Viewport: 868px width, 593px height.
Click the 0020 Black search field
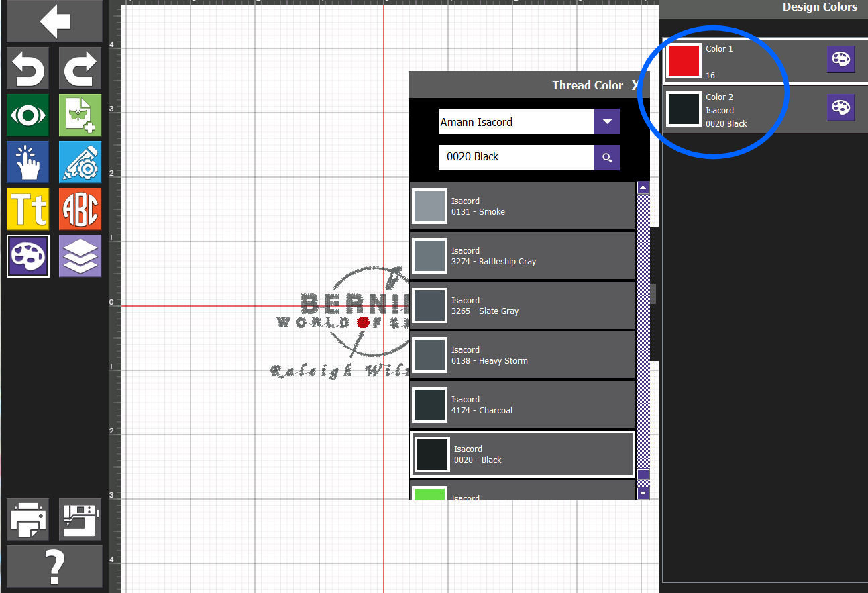517,158
